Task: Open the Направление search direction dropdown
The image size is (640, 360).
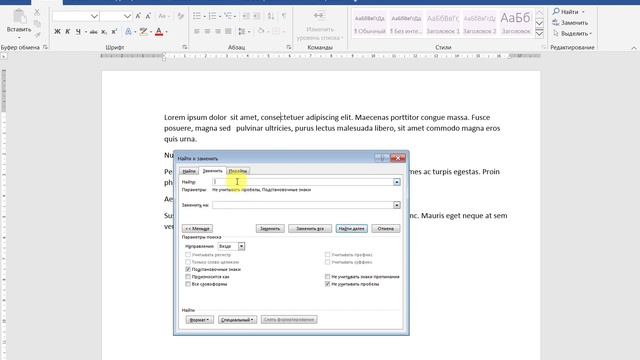Action: click(x=242, y=247)
